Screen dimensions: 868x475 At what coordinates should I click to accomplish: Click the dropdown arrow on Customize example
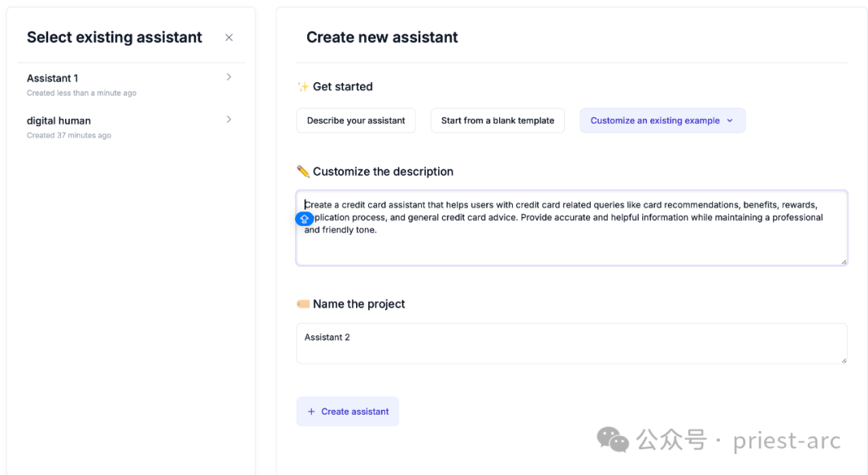click(x=730, y=121)
